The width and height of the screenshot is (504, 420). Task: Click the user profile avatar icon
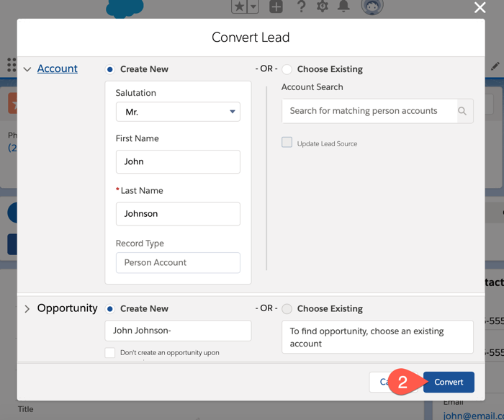[372, 6]
